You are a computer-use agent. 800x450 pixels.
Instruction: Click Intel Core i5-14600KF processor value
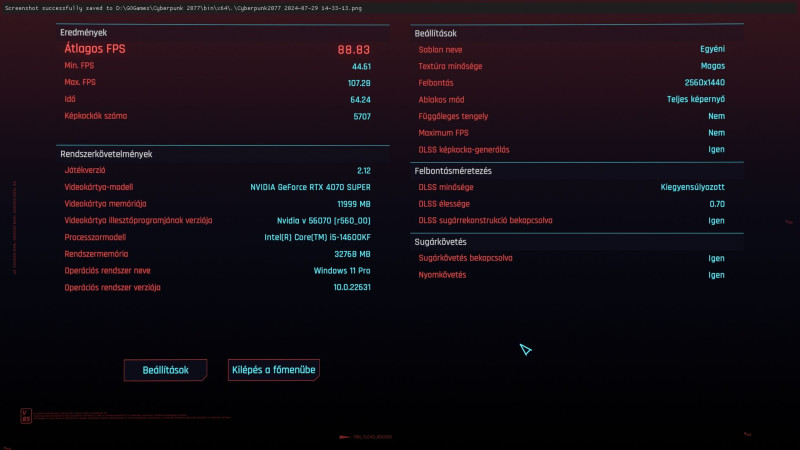coord(317,237)
